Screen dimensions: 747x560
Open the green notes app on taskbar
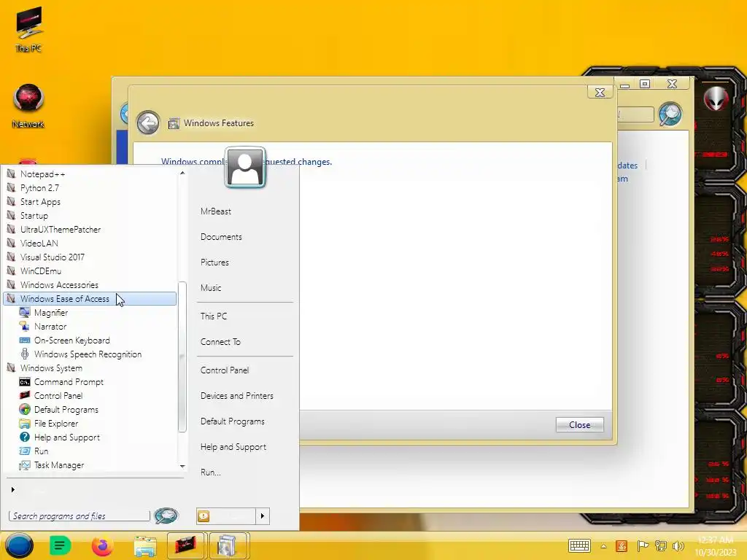60,545
